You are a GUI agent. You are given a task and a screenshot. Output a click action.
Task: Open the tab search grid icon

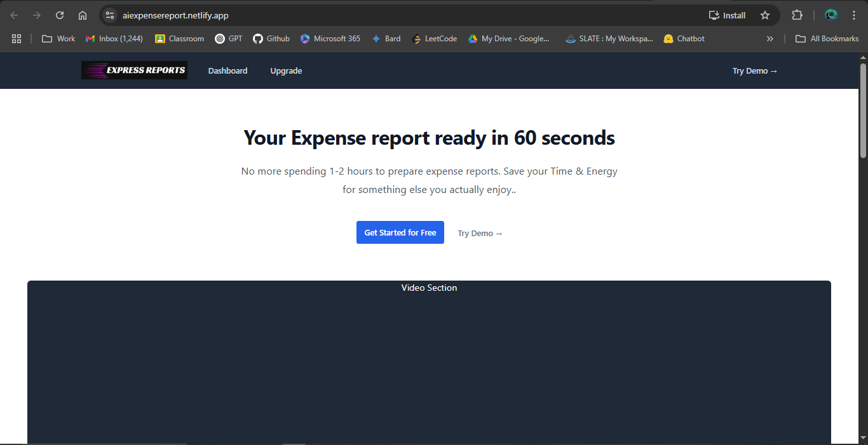[x=17, y=39]
